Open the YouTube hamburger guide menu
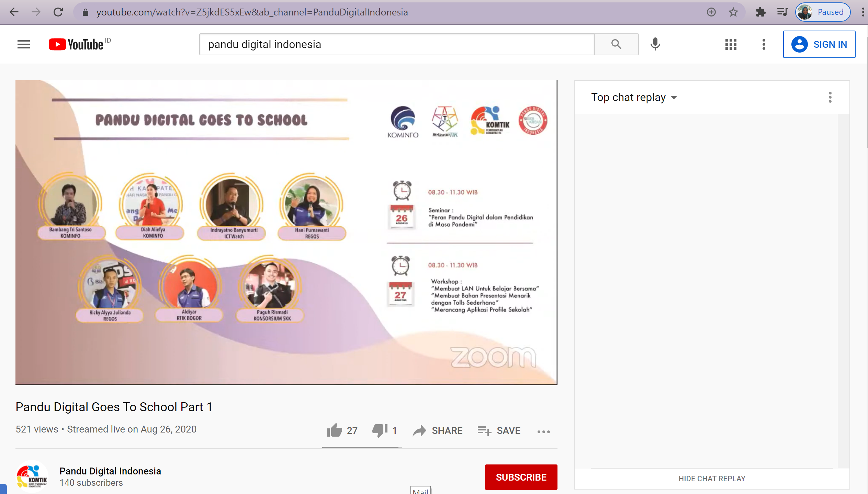This screenshot has width=868, height=494. pos(23,44)
